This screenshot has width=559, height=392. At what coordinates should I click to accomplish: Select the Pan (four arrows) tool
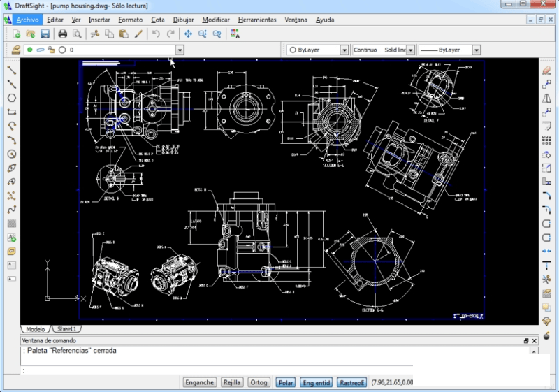188,34
